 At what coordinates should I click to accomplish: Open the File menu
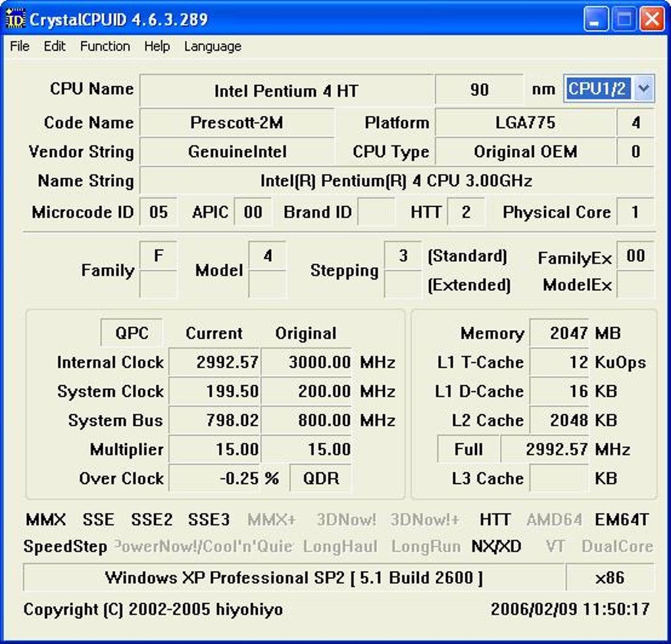(19, 46)
